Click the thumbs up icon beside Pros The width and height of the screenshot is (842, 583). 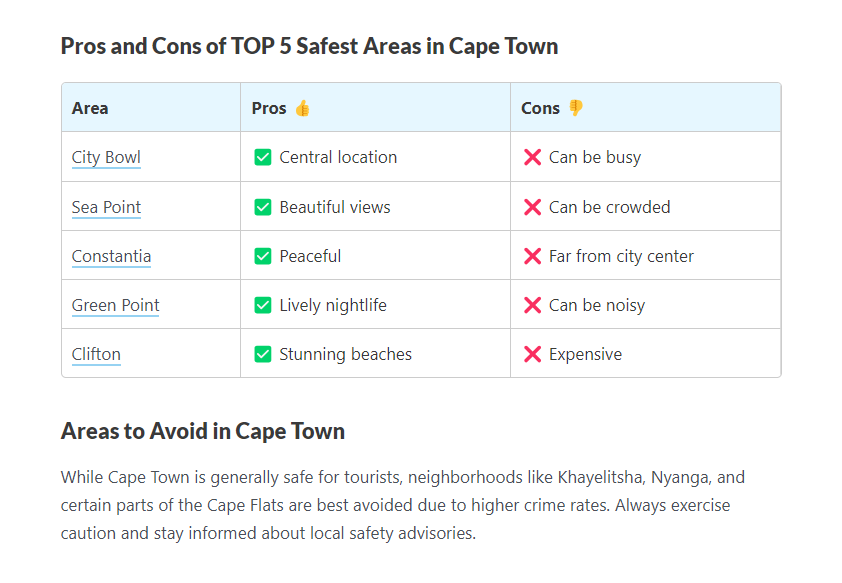pos(302,108)
